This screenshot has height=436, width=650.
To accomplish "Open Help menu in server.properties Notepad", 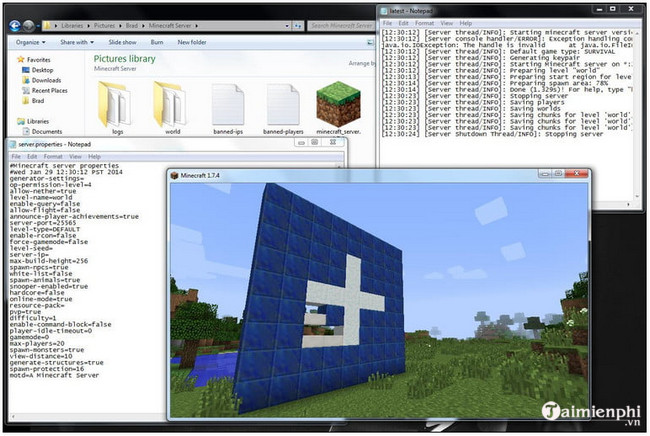I will 94,157.
